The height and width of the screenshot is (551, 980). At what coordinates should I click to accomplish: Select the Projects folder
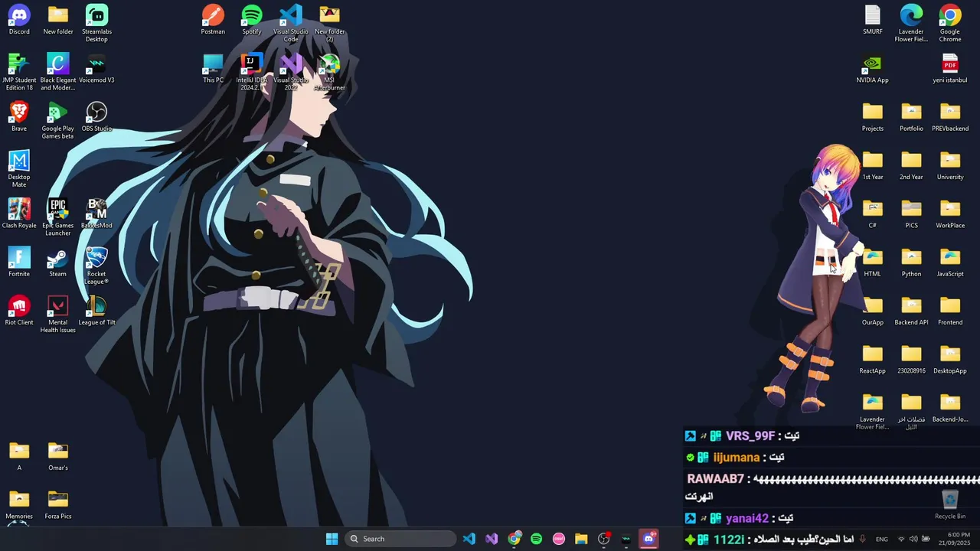[873, 116]
